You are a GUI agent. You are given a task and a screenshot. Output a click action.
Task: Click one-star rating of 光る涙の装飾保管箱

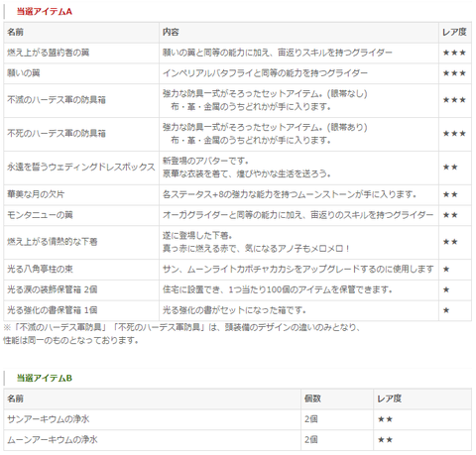446,290
